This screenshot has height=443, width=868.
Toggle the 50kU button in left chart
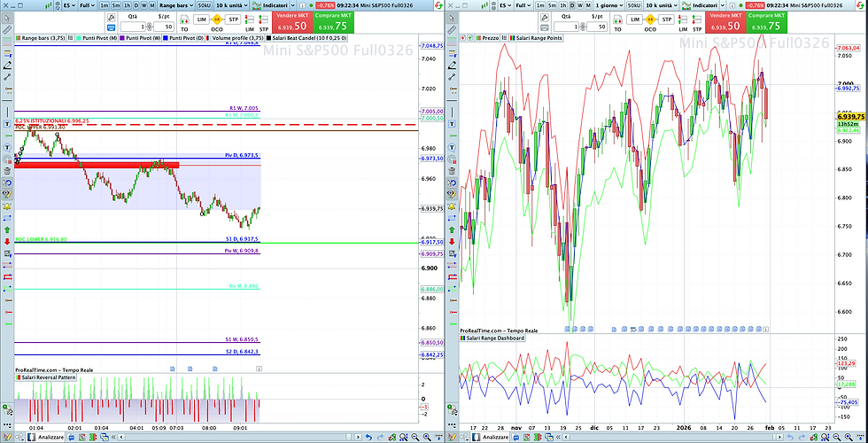tap(204, 5)
